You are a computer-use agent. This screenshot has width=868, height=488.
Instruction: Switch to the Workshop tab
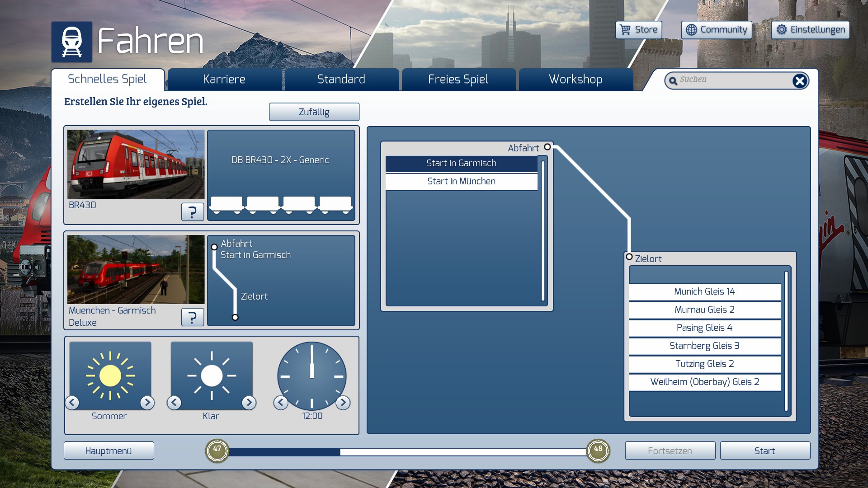tap(575, 80)
